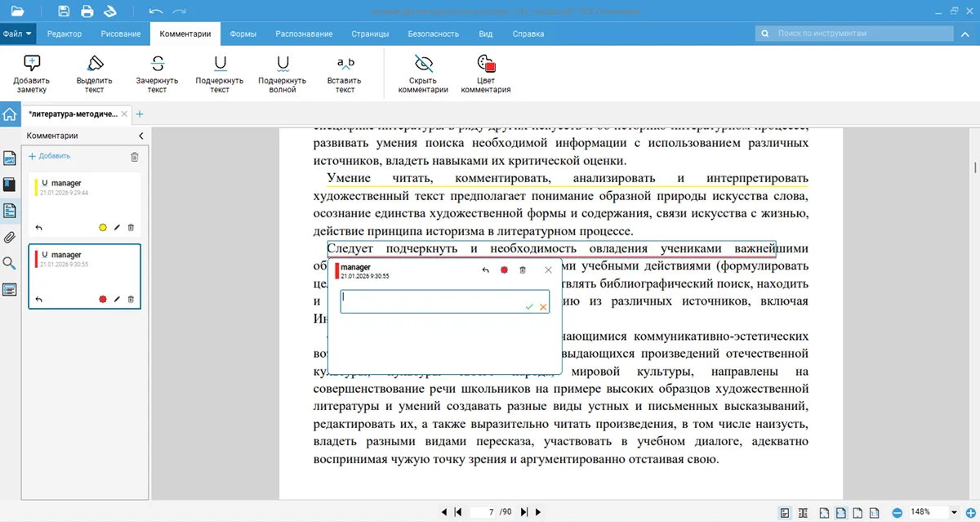
Task: Toggle the comments panel button in the sidebar
Action: click(10, 211)
